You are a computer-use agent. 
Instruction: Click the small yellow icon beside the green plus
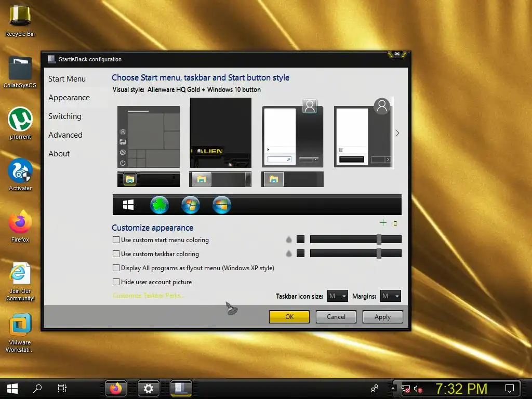[395, 223]
